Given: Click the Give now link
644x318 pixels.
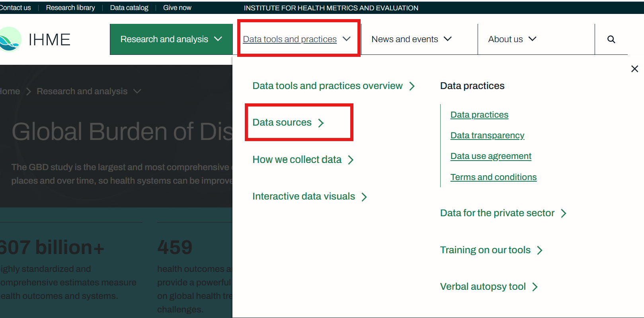Looking at the screenshot, I should pyautogui.click(x=177, y=8).
